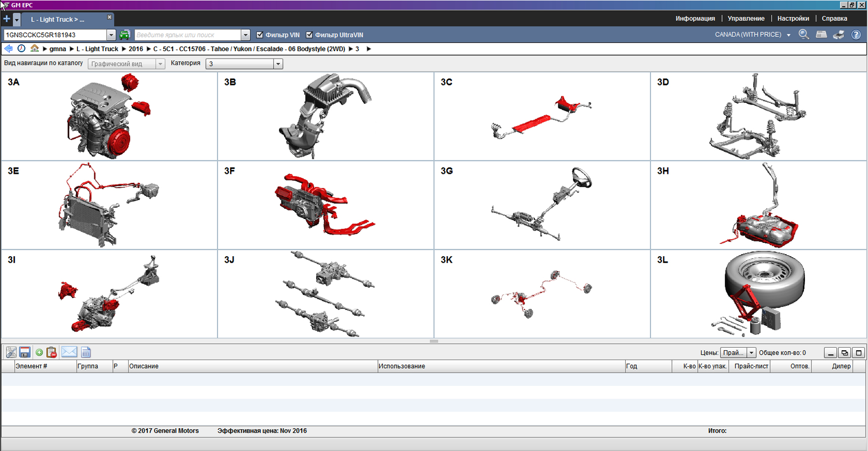The width and height of the screenshot is (868, 451).
Task: Open the history clock icon
Action: tap(21, 49)
